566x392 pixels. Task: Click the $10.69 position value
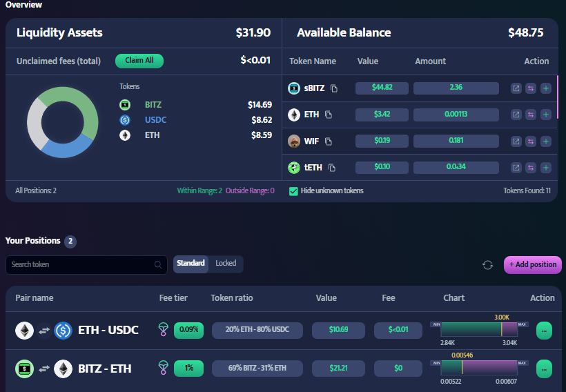click(x=339, y=331)
